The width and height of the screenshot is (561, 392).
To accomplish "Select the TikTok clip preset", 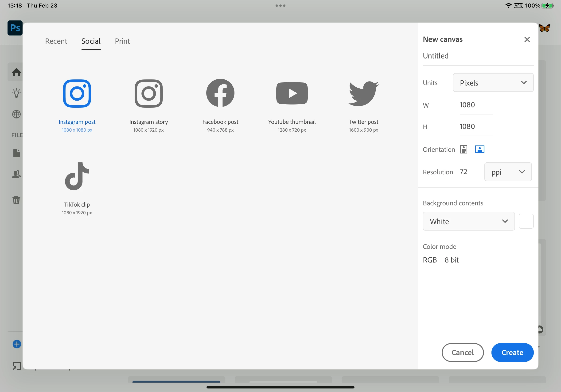I will (x=77, y=176).
